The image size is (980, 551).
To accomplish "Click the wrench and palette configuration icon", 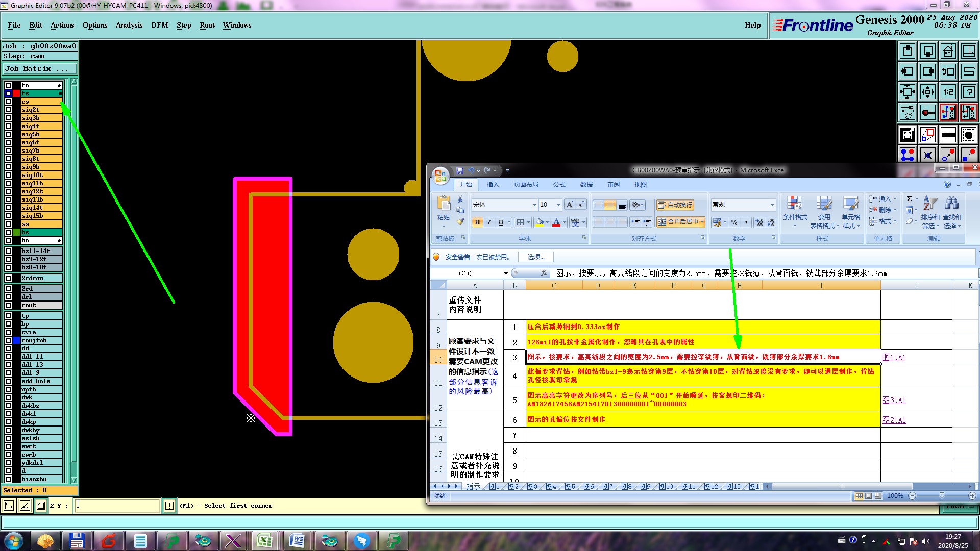I will (x=907, y=112).
